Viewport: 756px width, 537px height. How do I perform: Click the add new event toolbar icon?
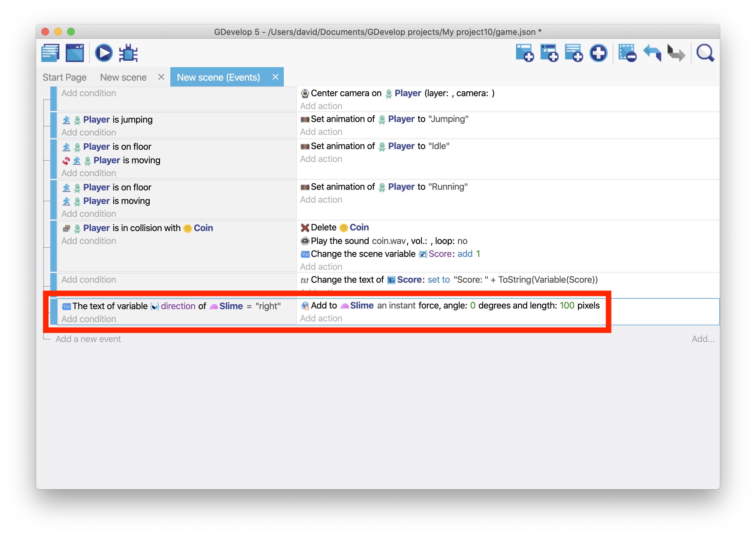(x=524, y=53)
